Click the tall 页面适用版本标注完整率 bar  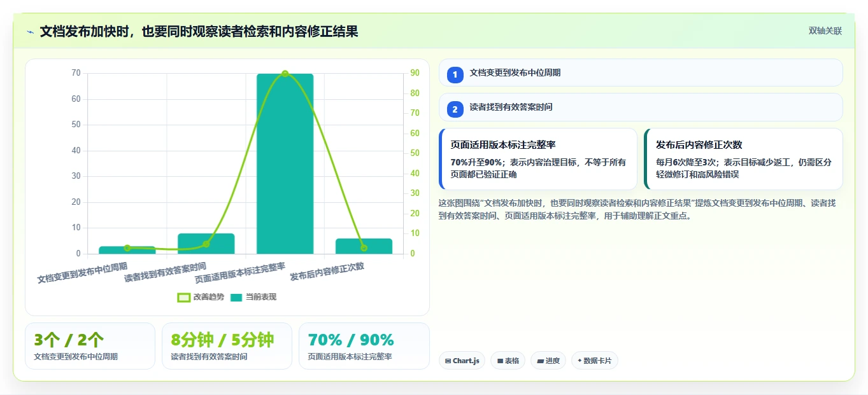[x=285, y=163]
